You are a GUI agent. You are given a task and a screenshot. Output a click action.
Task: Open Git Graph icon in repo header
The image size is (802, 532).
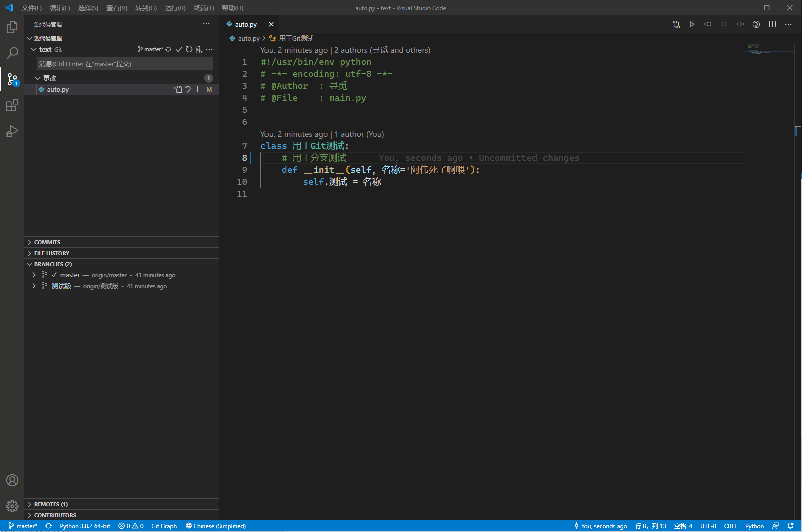point(199,49)
